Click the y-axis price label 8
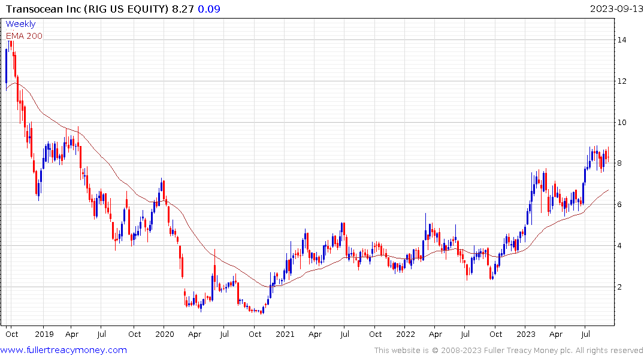Image resolution: width=644 pixels, height=359 pixels. coord(620,163)
